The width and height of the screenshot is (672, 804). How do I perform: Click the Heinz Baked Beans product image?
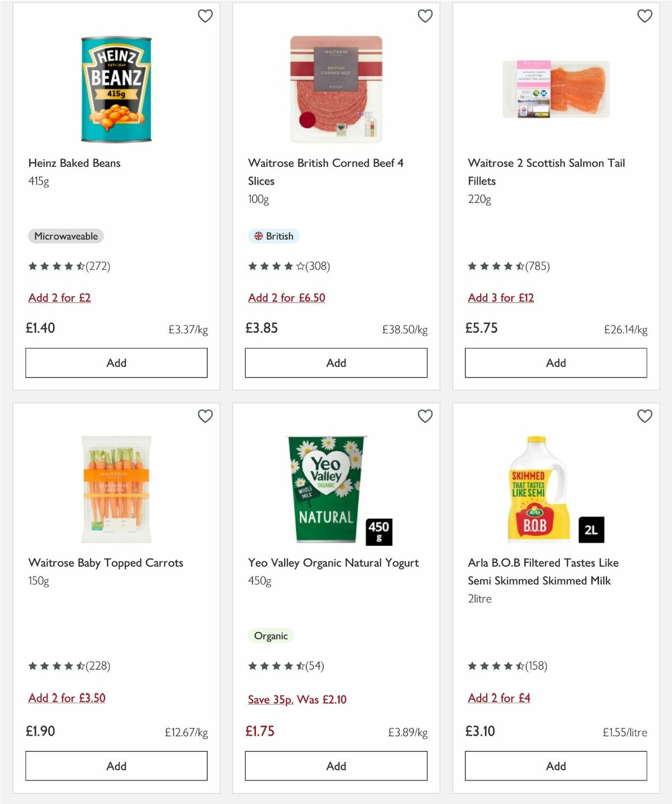[115, 88]
